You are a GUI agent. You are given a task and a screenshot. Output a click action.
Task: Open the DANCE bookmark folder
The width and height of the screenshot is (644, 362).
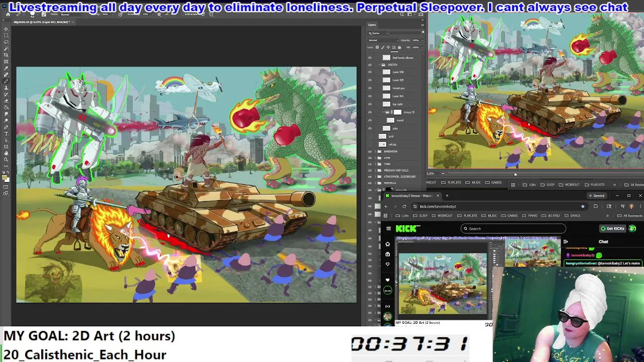coord(572,216)
